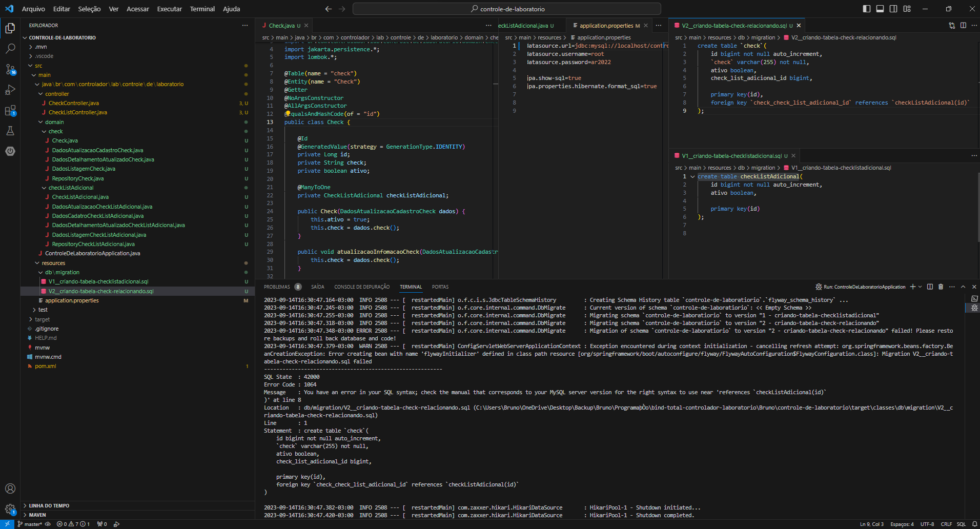Screen dimensions: 980x529
Task: Click the master* git branch indicator
Action: 30,524
